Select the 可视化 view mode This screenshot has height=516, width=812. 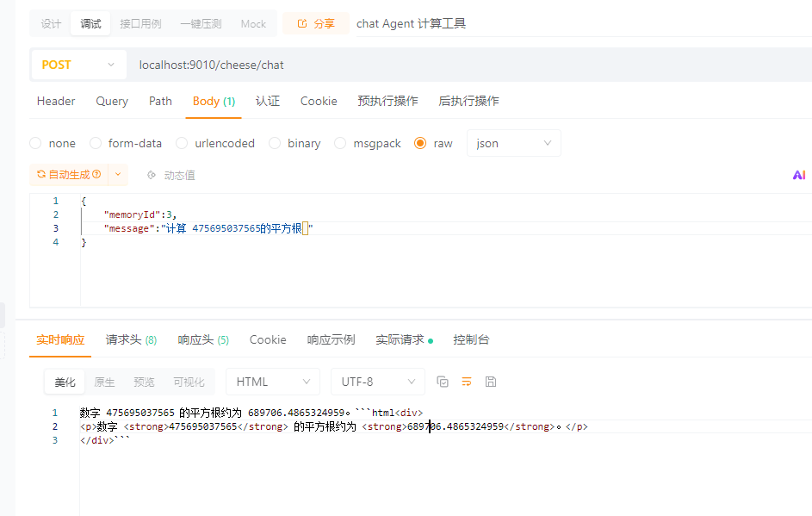coord(189,382)
